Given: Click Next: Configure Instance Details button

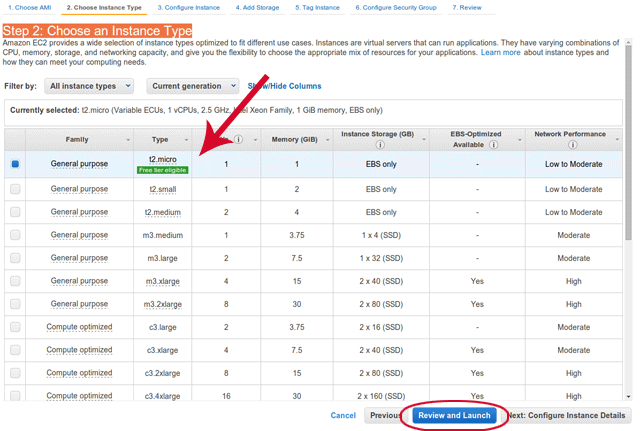Looking at the screenshot, I should (x=566, y=415).
